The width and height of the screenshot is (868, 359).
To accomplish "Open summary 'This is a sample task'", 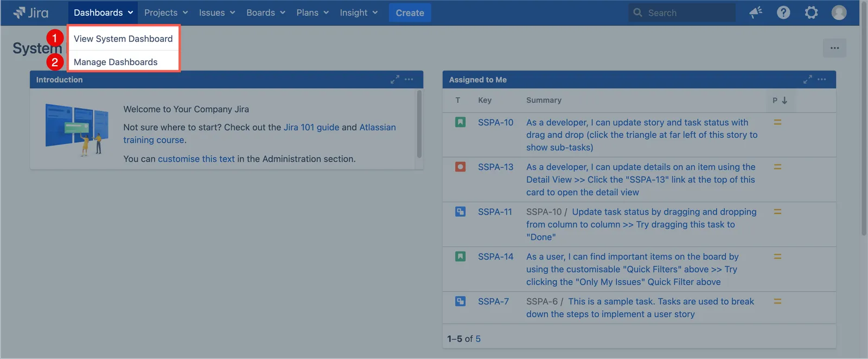I will click(640, 307).
